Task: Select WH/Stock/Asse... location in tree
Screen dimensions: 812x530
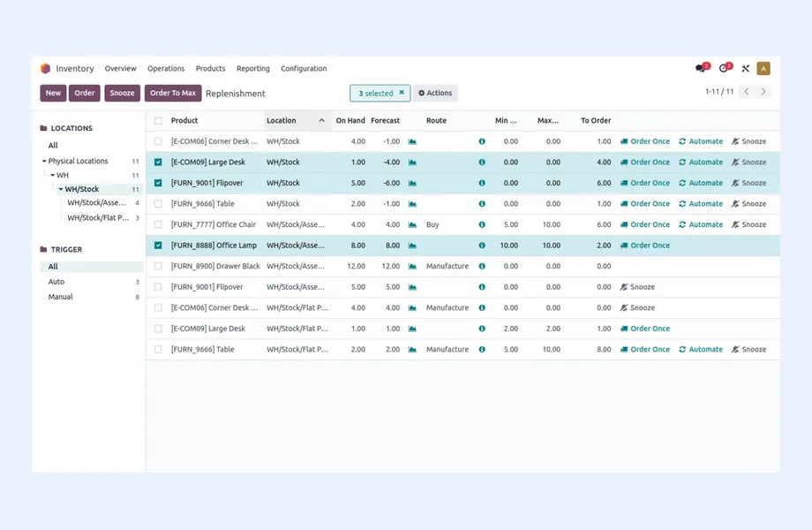Action: pos(96,202)
